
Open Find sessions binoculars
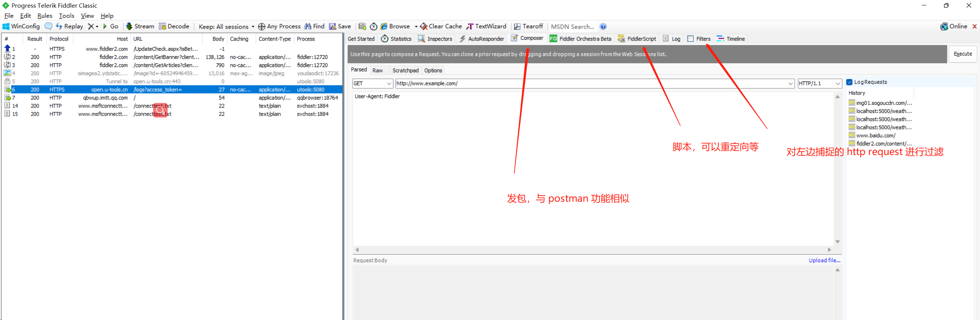pos(314,26)
